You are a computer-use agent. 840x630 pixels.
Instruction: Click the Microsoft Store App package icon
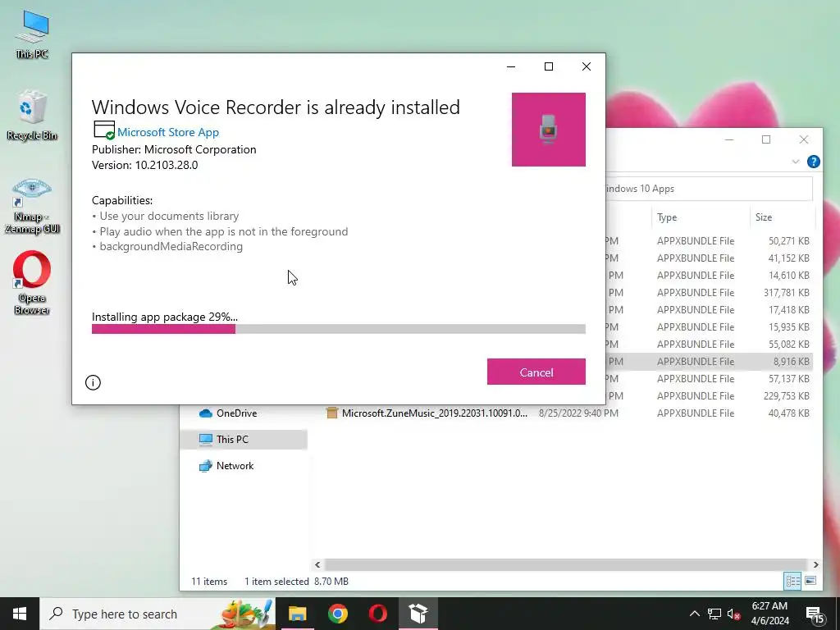pyautogui.click(x=104, y=130)
